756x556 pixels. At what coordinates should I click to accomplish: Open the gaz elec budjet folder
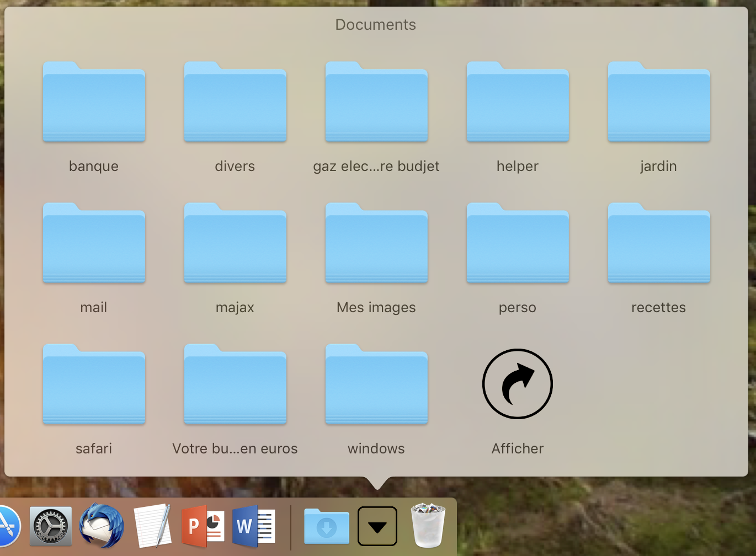pyautogui.click(x=376, y=103)
